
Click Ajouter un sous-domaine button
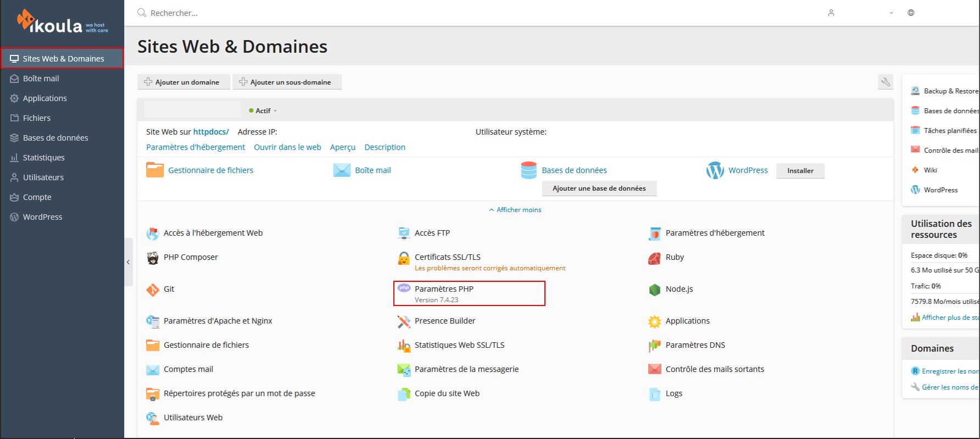click(x=287, y=82)
